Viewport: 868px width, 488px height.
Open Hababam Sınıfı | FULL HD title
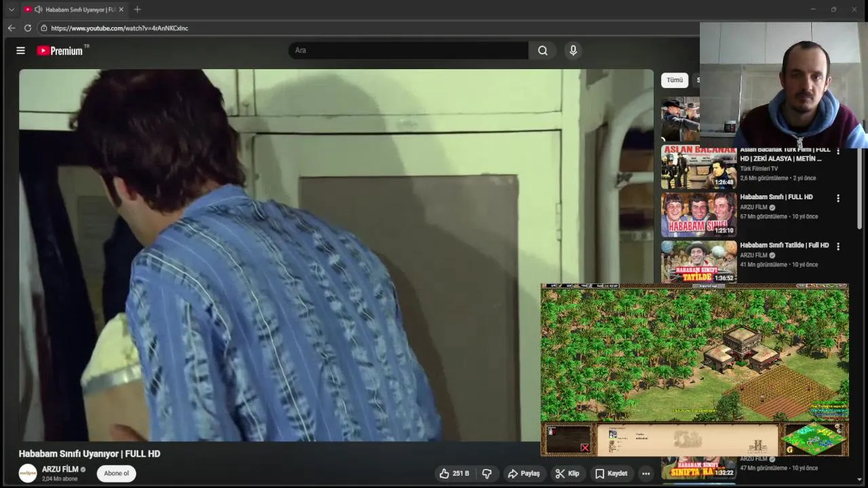(776, 197)
